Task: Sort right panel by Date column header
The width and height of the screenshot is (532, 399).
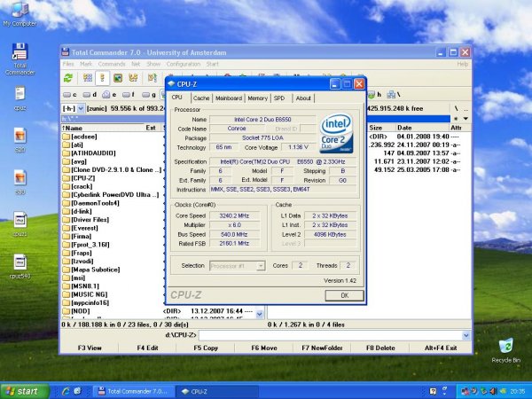Action: [x=422, y=128]
